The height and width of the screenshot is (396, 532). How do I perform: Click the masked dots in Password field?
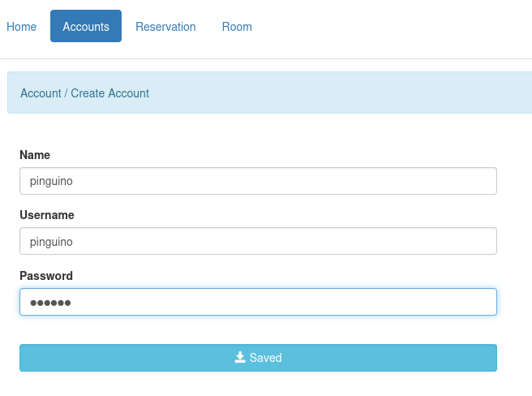coord(50,303)
